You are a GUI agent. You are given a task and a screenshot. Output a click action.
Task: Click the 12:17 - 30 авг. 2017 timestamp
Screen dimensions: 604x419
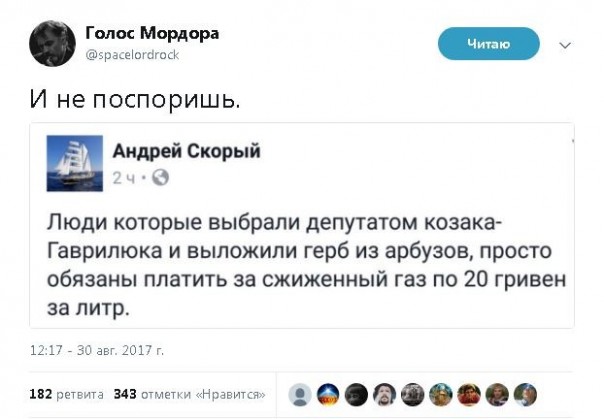(97, 351)
